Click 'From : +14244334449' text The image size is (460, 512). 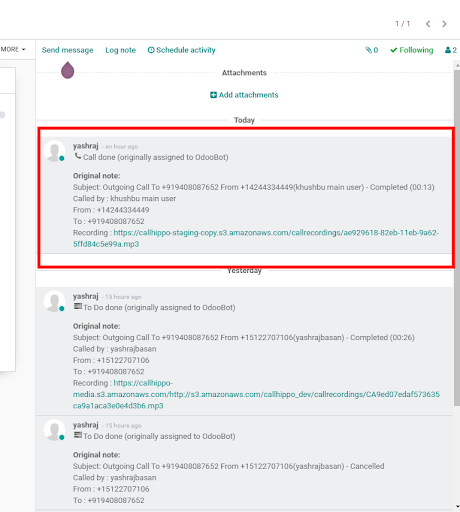point(111,210)
